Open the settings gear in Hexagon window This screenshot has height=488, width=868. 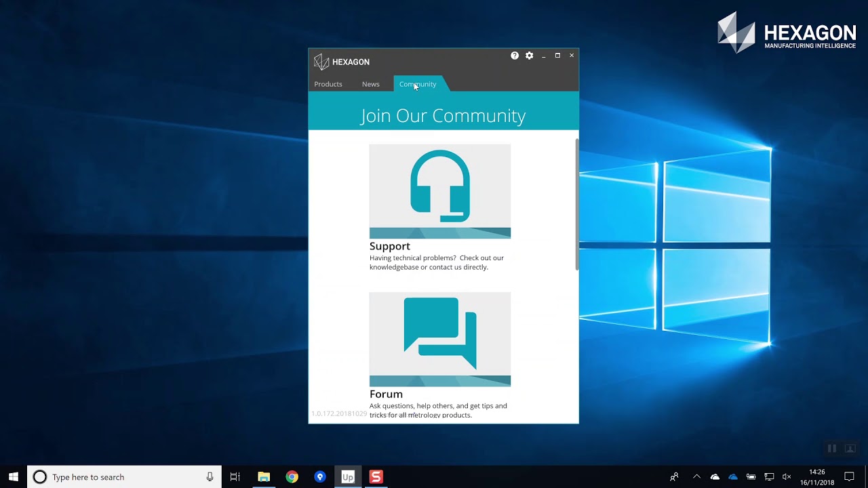529,56
